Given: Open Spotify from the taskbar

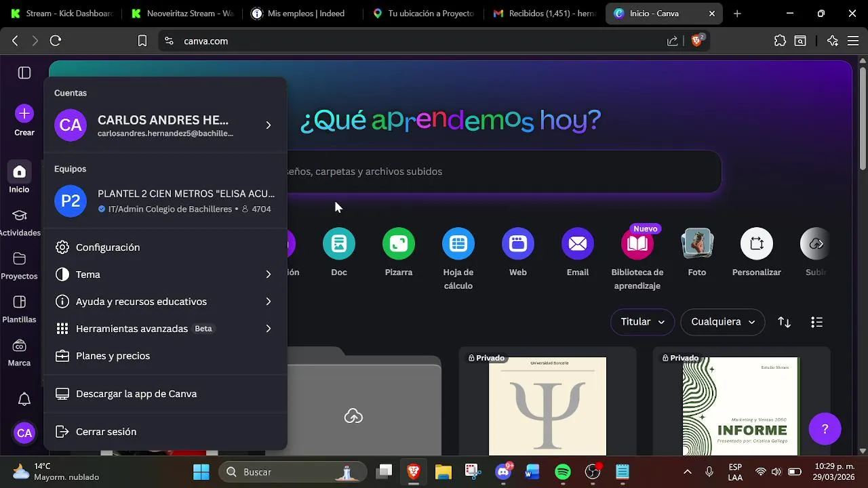Looking at the screenshot, I should pos(563,472).
